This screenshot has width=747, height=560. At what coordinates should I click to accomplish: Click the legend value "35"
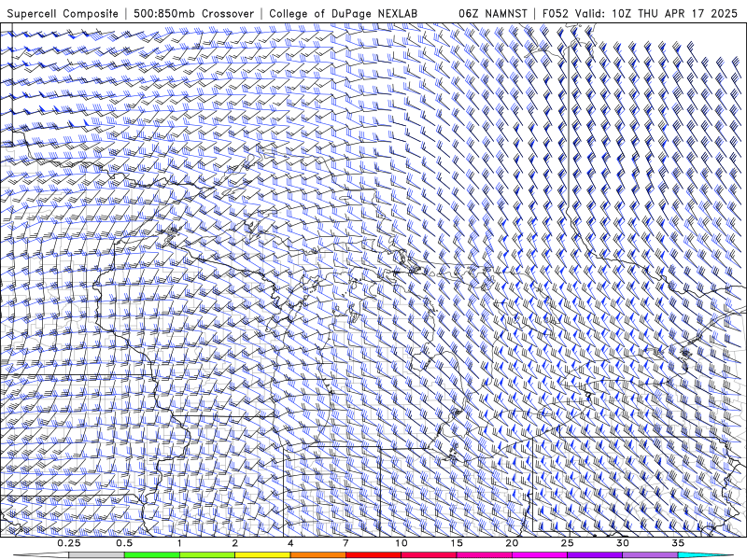click(678, 543)
